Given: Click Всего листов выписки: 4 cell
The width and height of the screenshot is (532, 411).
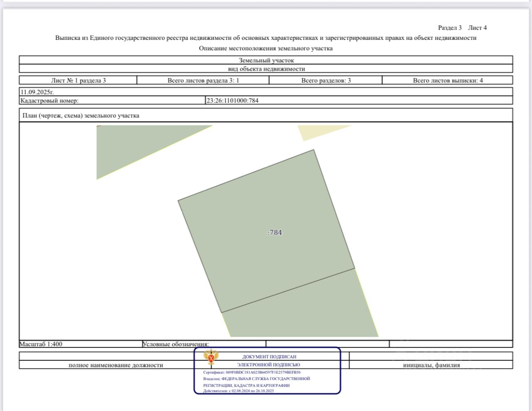Looking at the screenshot, I should coord(448,80).
